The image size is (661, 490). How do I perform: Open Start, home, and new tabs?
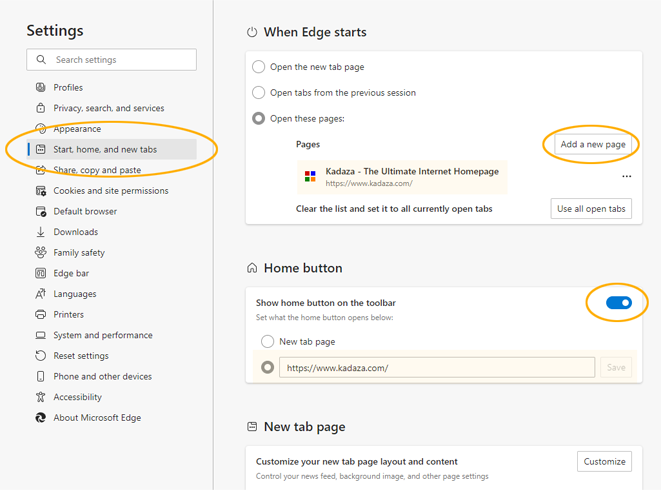click(111, 149)
